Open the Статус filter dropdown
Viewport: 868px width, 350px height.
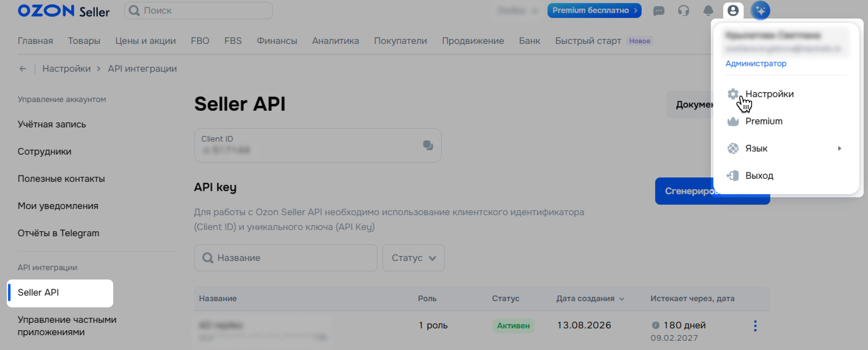click(x=414, y=258)
